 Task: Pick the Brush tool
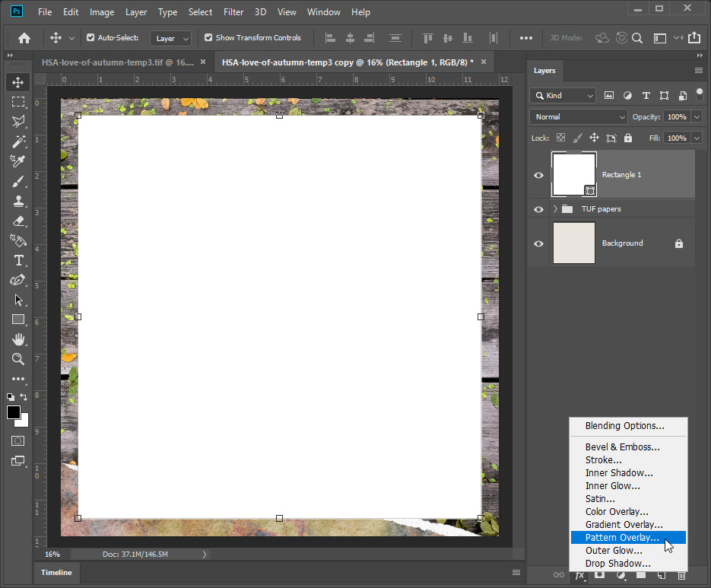point(18,181)
